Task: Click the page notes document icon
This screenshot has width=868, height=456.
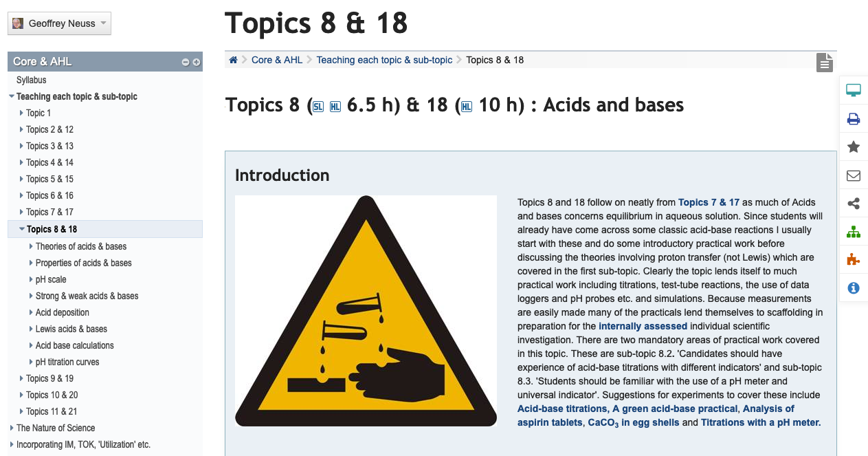Action: tap(825, 63)
